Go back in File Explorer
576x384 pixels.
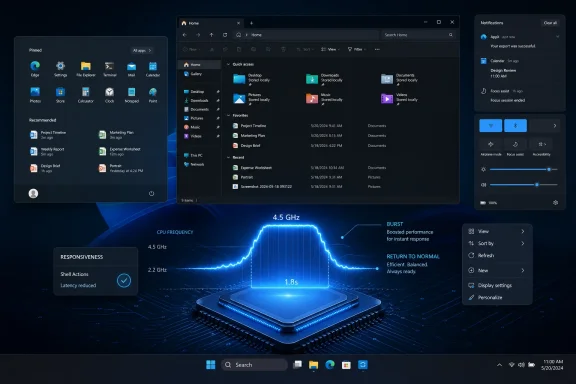click(185, 35)
